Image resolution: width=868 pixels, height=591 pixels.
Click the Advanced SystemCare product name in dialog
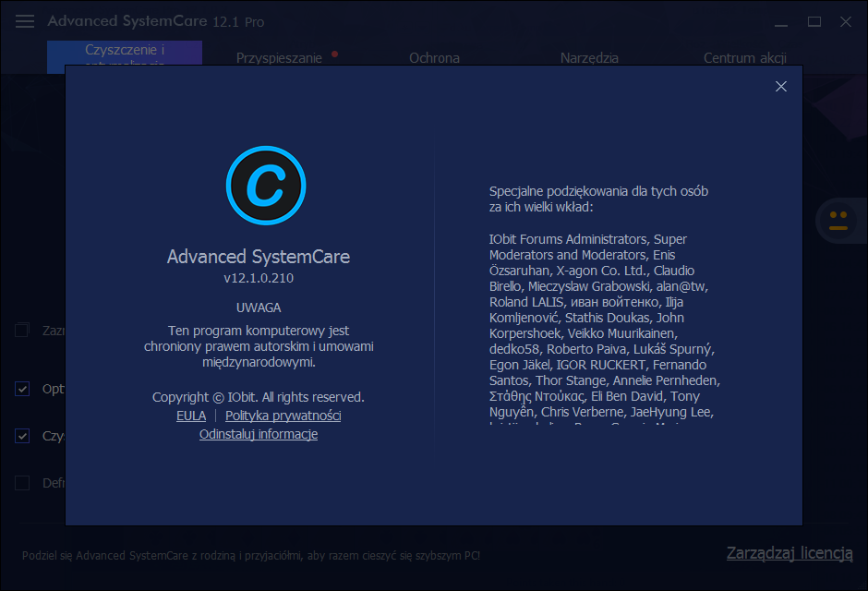(259, 257)
